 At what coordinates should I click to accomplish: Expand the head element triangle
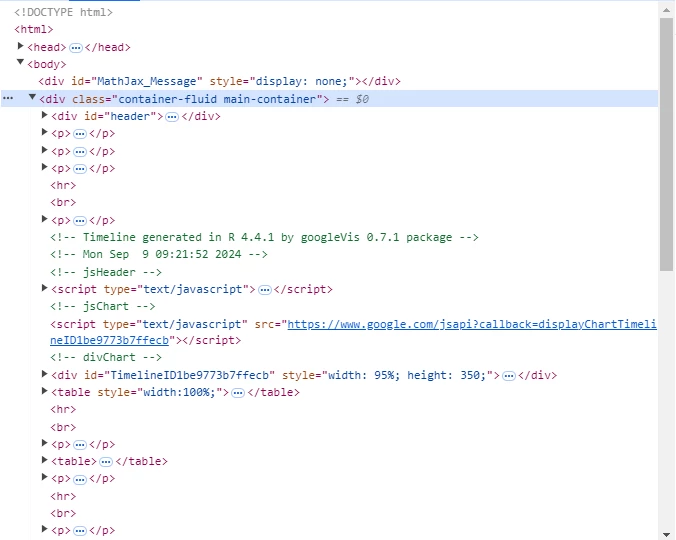pyautogui.click(x=20, y=46)
